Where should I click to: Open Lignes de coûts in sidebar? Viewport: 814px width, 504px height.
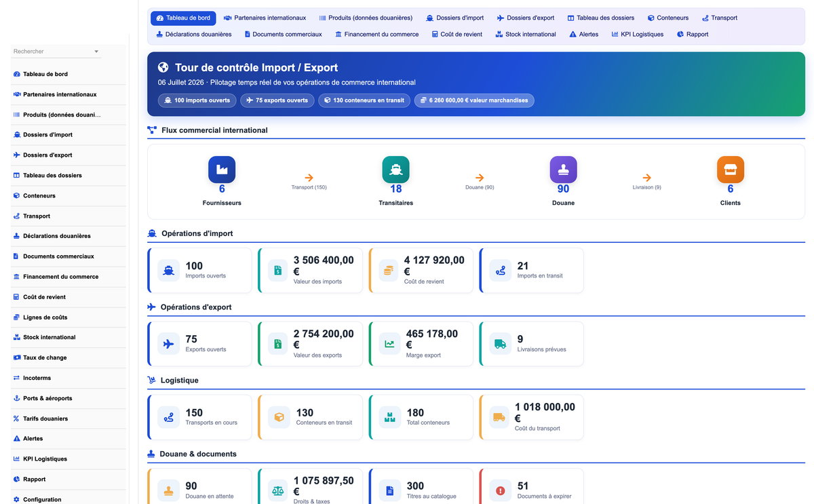69,317
